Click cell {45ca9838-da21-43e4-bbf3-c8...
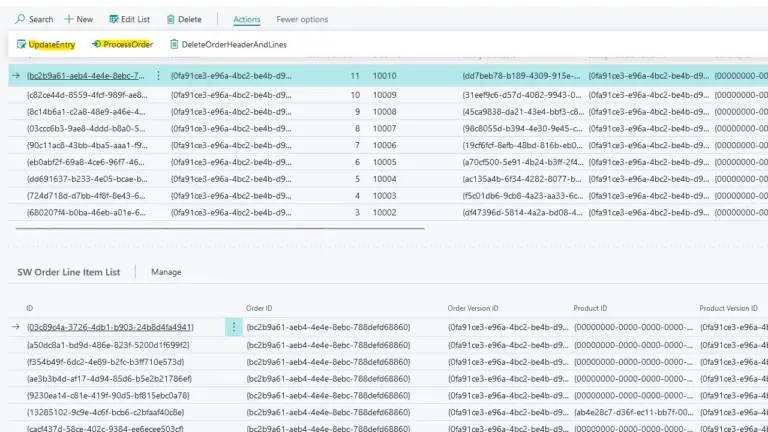 (x=523, y=112)
